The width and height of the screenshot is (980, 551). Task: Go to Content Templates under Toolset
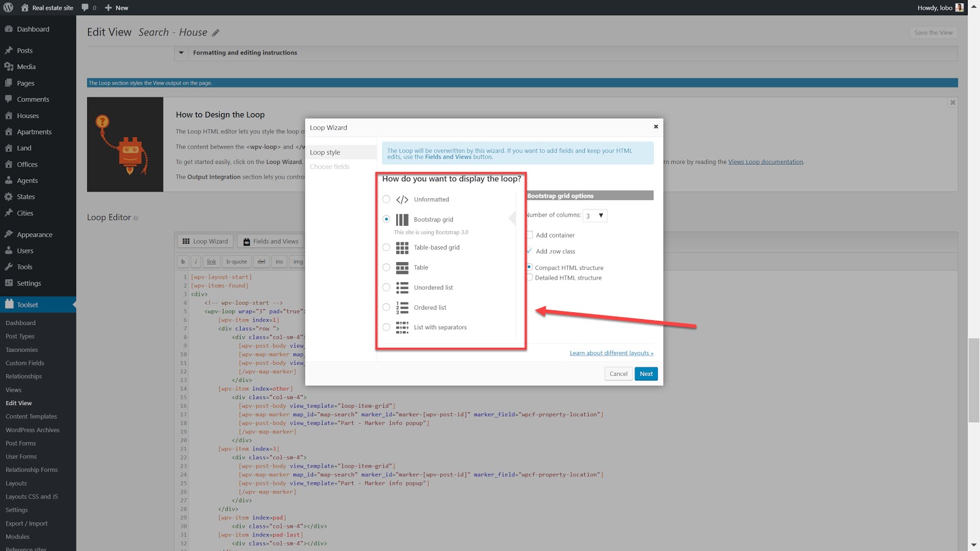click(31, 416)
